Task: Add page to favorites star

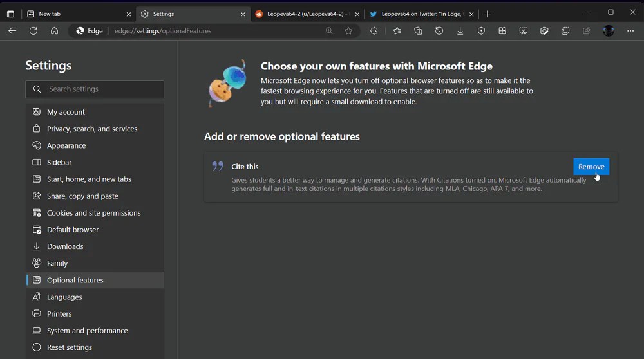Action: point(348,31)
